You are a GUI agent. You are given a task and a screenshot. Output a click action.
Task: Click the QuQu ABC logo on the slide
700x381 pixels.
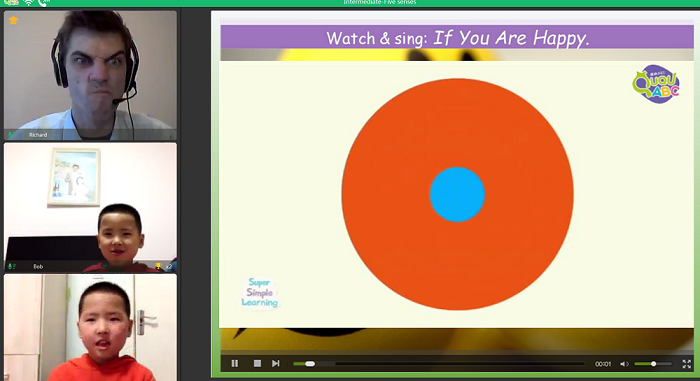point(656,84)
